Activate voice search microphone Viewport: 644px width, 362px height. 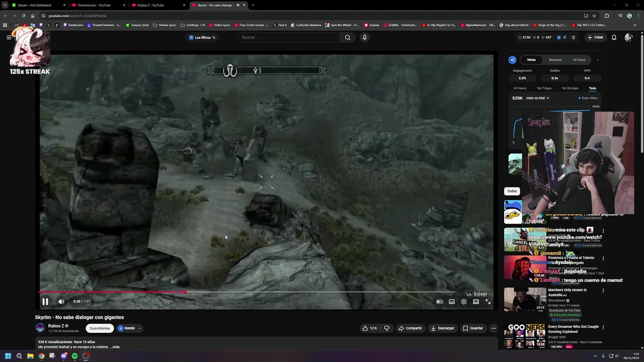click(x=365, y=37)
